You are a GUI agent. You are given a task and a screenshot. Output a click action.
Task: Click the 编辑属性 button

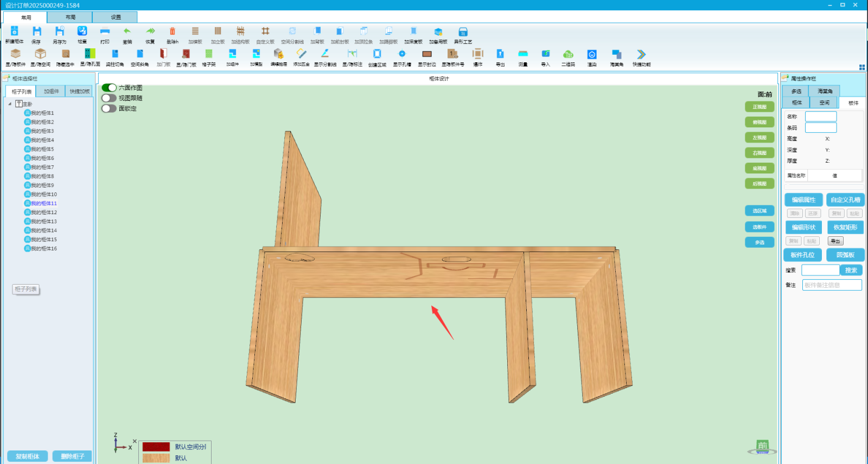pyautogui.click(x=803, y=200)
